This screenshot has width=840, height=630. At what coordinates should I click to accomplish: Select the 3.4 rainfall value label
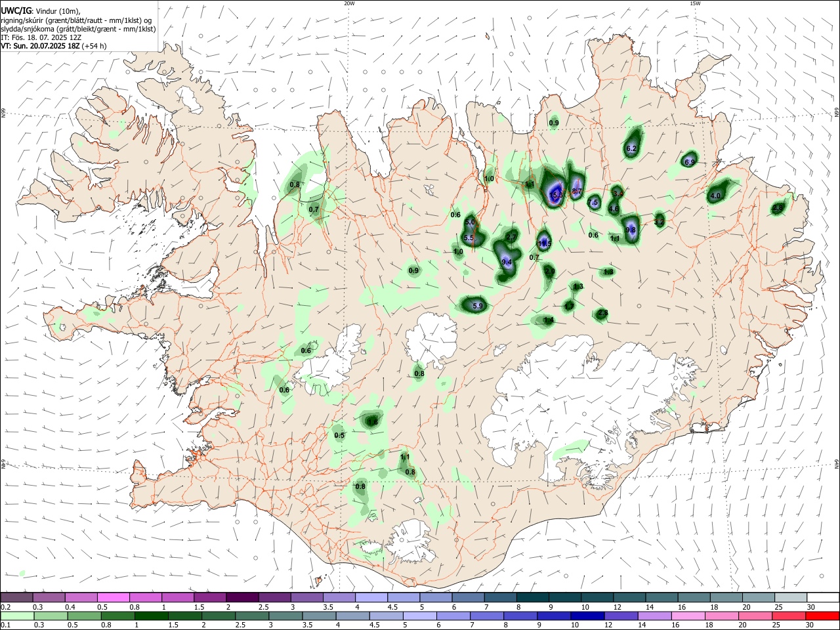618,194
